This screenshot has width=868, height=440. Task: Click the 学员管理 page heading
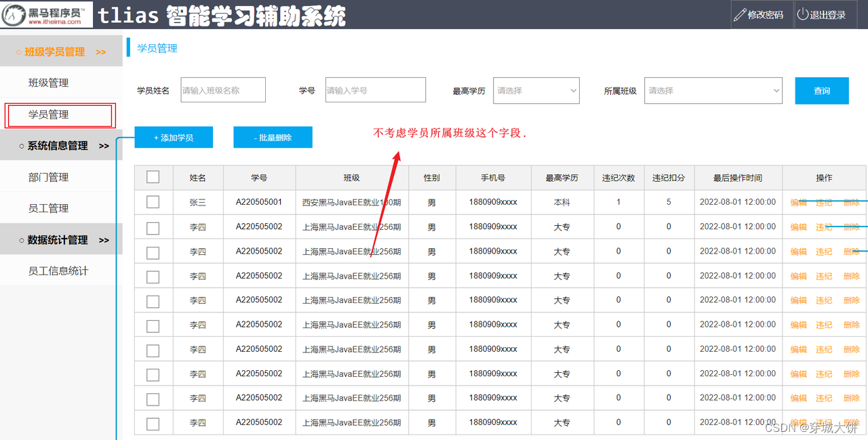pos(157,48)
